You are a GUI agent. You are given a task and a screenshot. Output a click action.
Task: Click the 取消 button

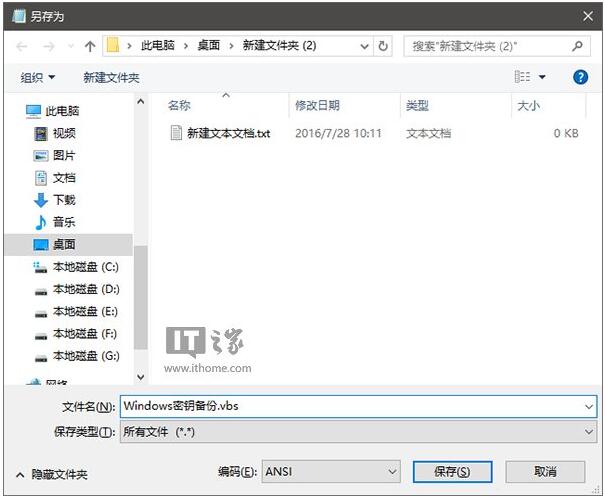click(545, 471)
